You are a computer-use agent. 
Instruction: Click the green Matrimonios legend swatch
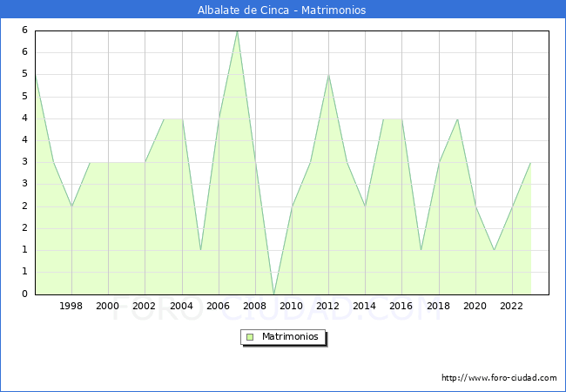250,337
